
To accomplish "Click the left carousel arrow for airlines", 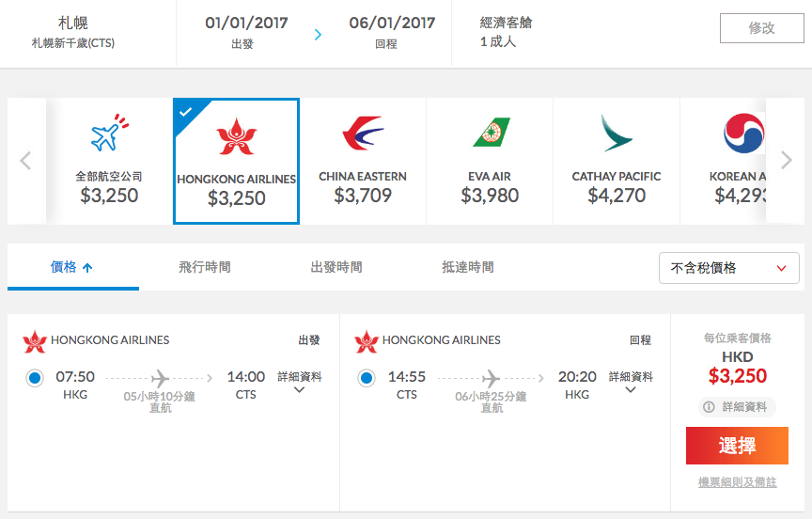I will (25, 161).
